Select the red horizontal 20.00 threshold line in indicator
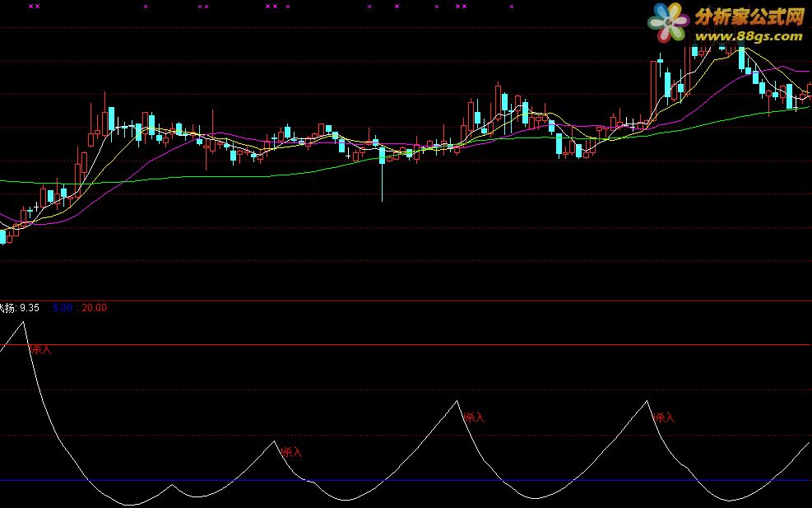 [x=406, y=344]
